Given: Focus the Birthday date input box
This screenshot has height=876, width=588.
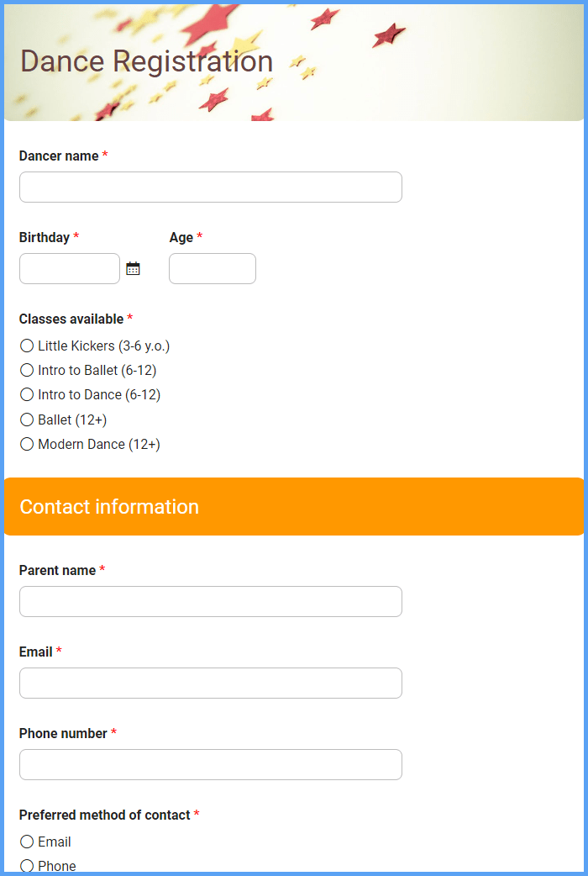Looking at the screenshot, I should click(x=70, y=269).
